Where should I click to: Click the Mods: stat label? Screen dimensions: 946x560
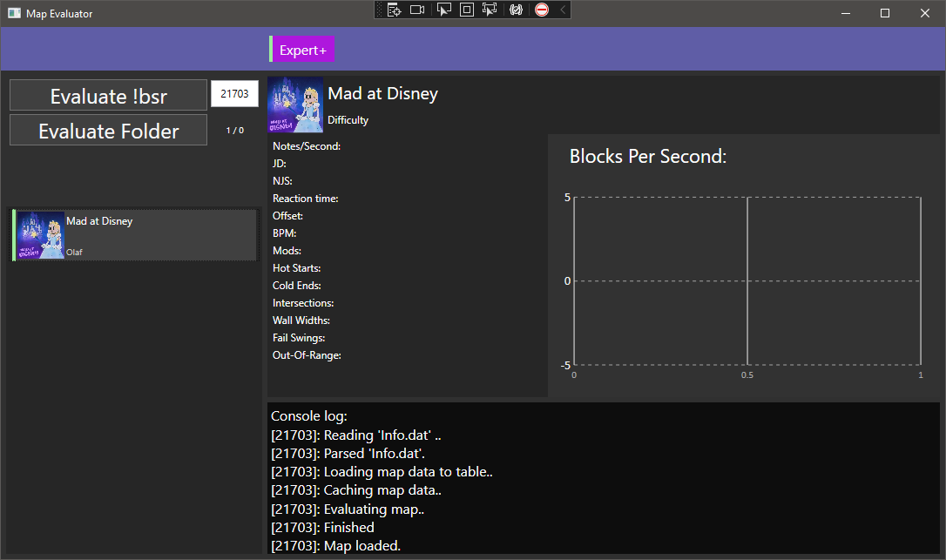pyautogui.click(x=287, y=251)
